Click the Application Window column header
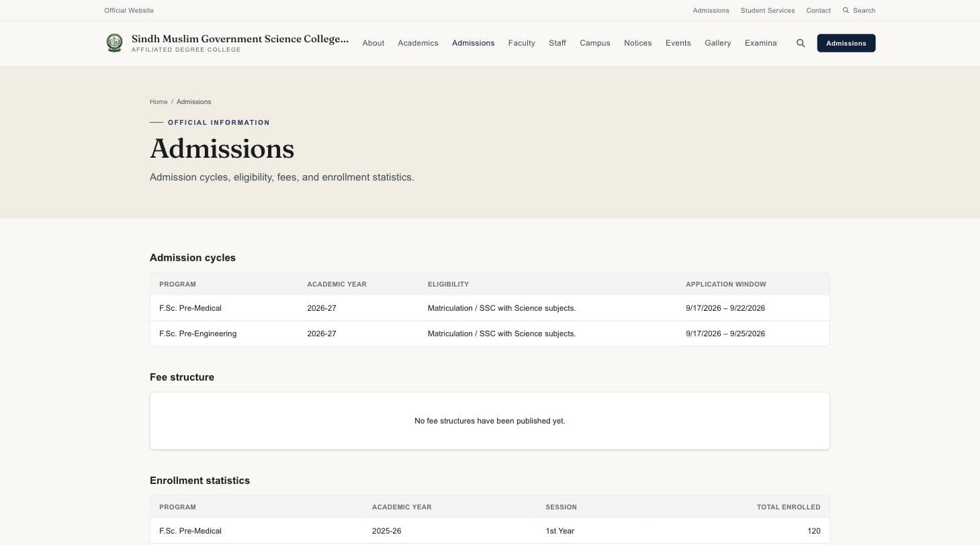 pos(726,285)
